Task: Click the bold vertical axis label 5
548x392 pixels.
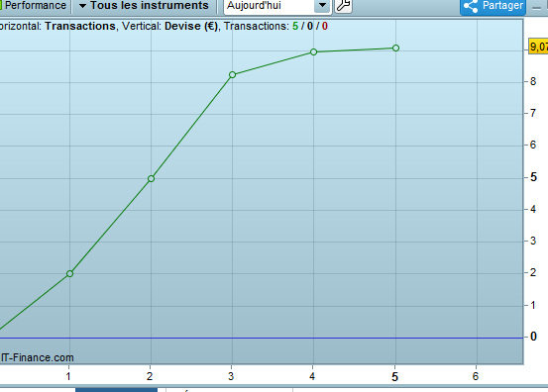Action: coord(533,177)
